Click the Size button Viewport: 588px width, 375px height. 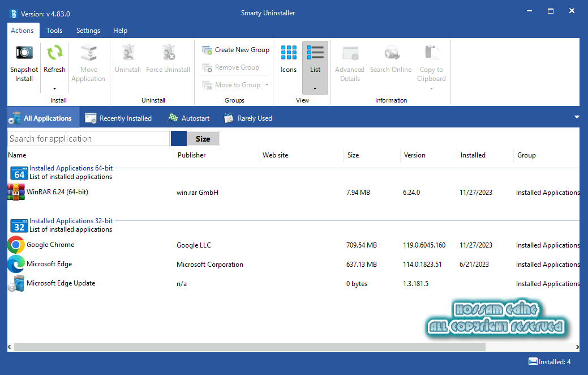point(203,139)
